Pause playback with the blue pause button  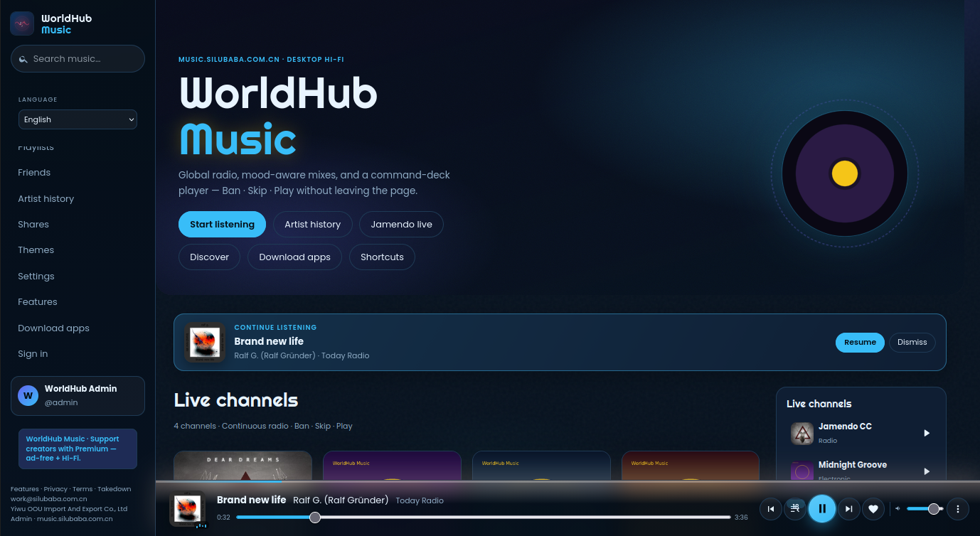[x=822, y=508]
